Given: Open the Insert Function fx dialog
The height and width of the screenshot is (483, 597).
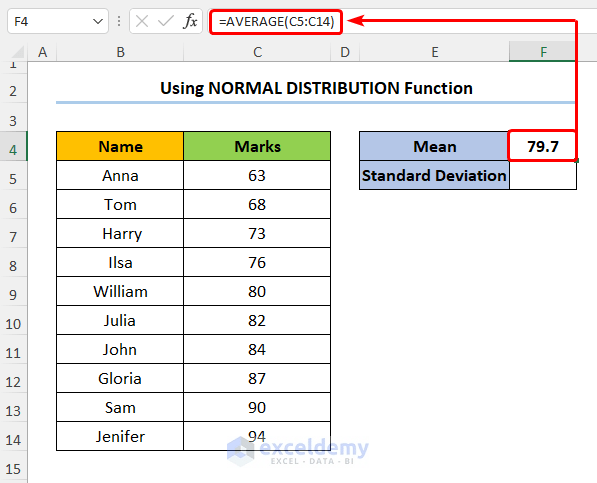Looking at the screenshot, I should click(190, 21).
